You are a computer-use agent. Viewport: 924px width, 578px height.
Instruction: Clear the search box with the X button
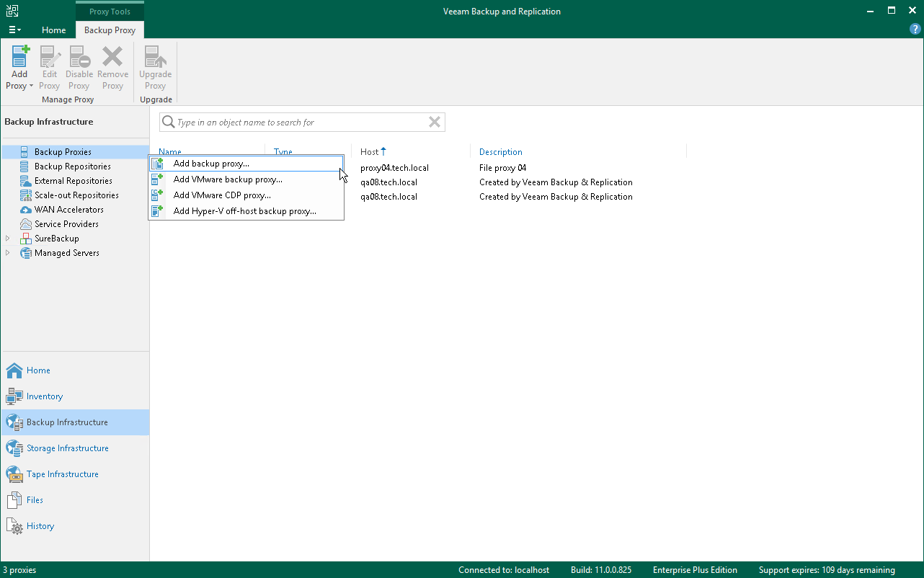click(x=435, y=122)
